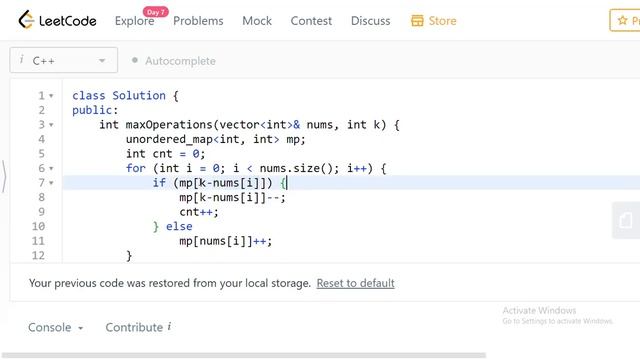Open the Console dropdown
Image resolution: width=640 pixels, height=360 pixels.
click(56, 327)
